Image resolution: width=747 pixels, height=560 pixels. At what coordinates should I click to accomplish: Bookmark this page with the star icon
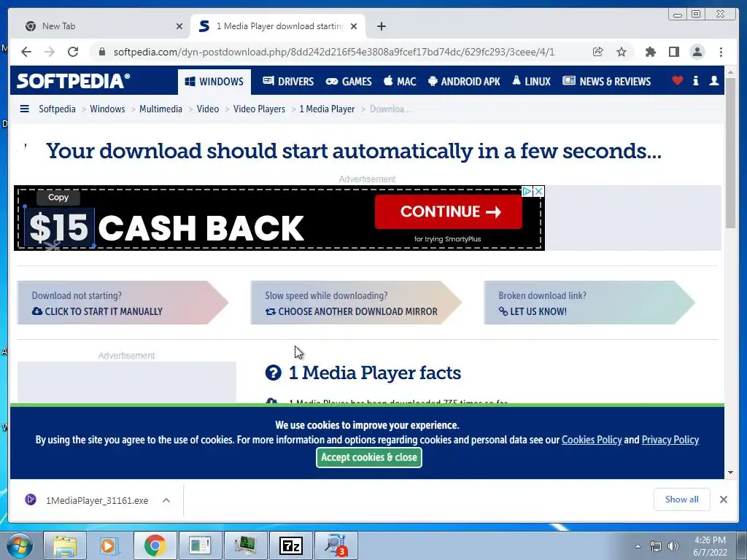(x=622, y=52)
